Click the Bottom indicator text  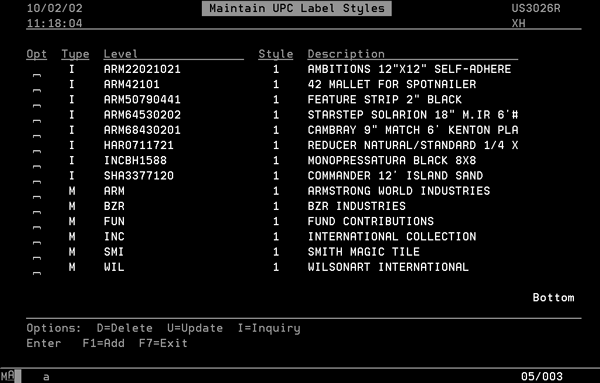point(553,298)
